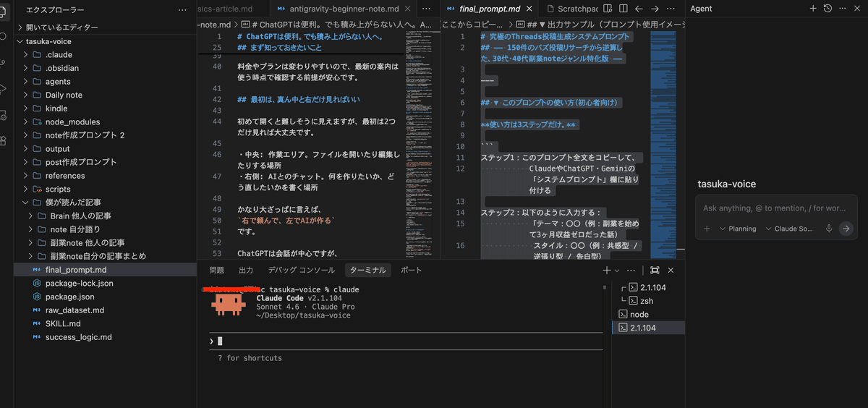Select the zsh terminal in the list
The height and width of the screenshot is (408, 868).
[647, 301]
